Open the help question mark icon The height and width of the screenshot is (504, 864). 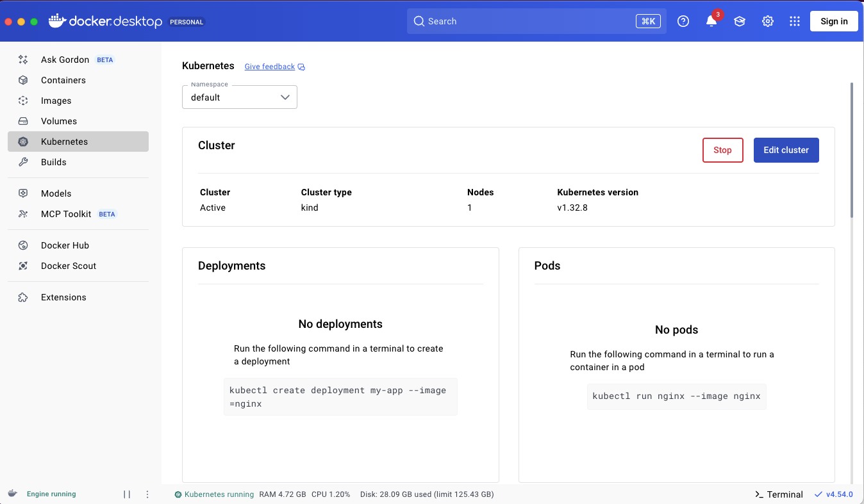[x=683, y=21]
